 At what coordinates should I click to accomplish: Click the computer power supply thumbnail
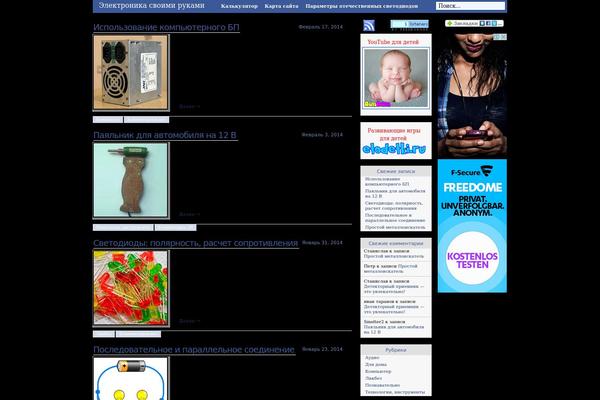(x=131, y=72)
